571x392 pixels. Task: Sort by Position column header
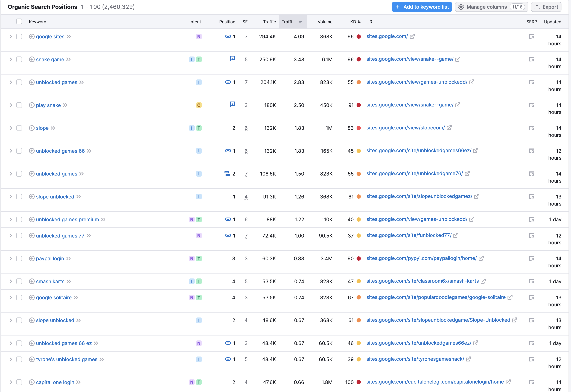(x=227, y=22)
